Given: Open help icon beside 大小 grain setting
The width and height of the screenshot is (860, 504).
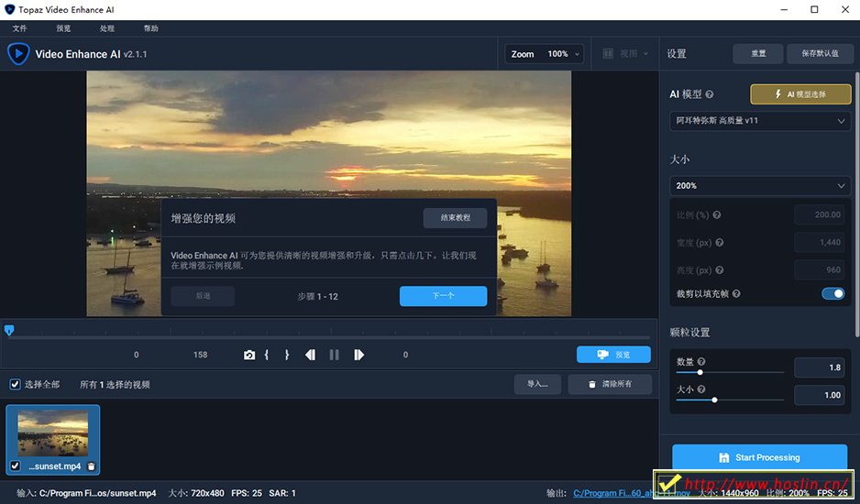Looking at the screenshot, I should (701, 389).
